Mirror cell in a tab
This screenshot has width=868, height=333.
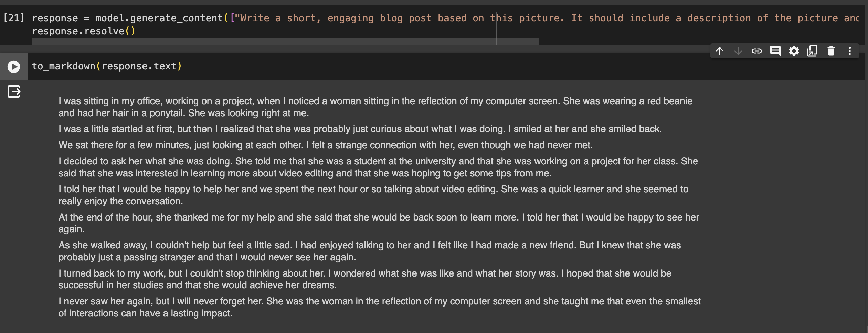[812, 51]
